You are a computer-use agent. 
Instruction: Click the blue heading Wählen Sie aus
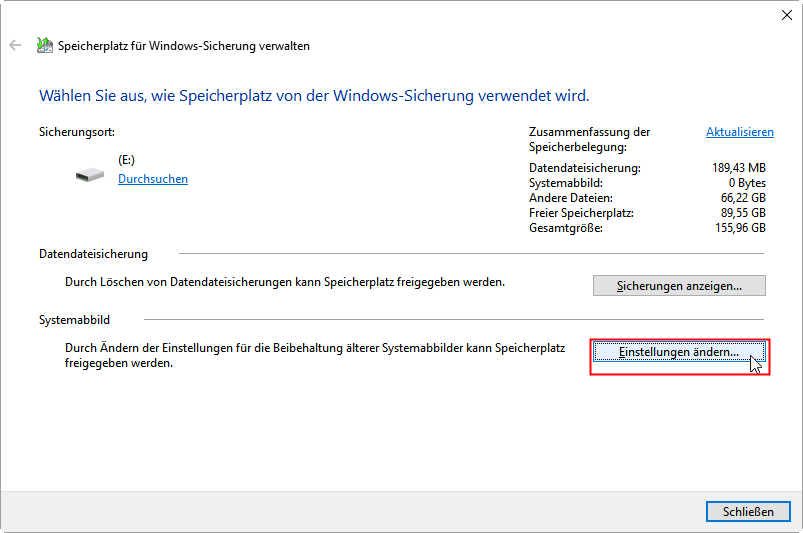[x=314, y=96]
